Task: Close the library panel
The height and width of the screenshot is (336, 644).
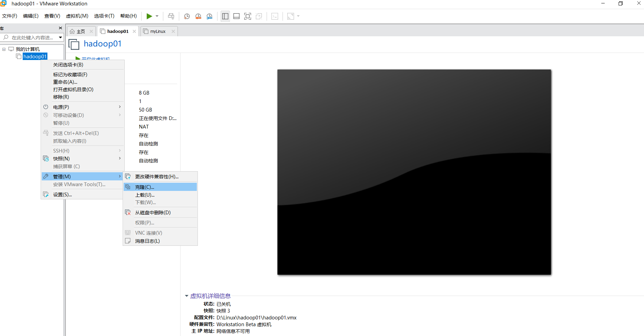Action: click(x=60, y=28)
